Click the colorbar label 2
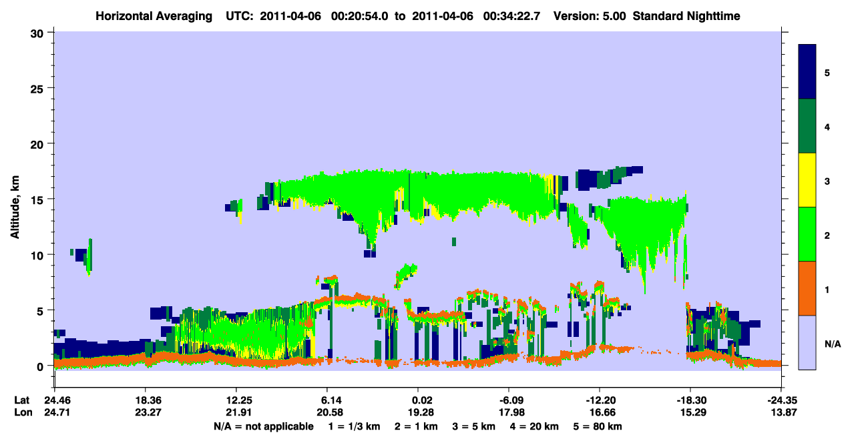868x445 pixels. pyautogui.click(x=827, y=235)
